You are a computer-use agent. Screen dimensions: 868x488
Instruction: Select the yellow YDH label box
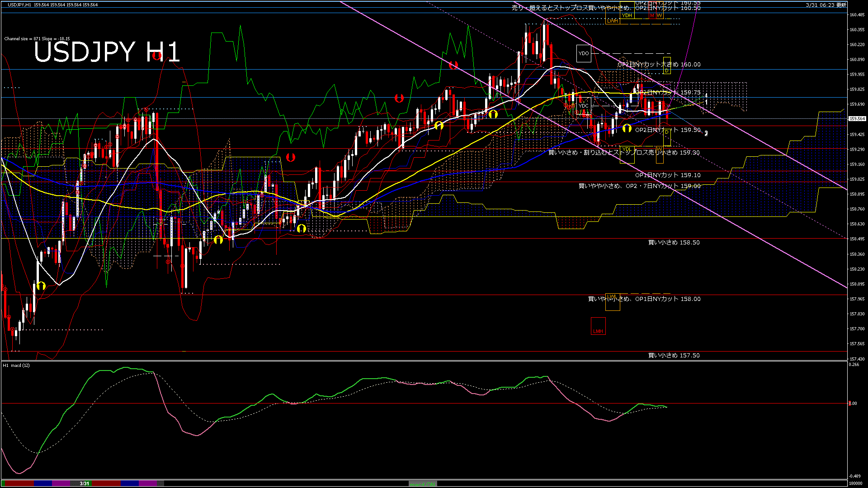627,15
